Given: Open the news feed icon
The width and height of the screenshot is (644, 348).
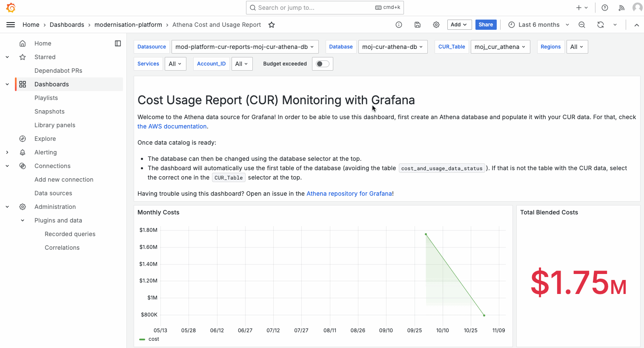Looking at the screenshot, I should tap(621, 8).
